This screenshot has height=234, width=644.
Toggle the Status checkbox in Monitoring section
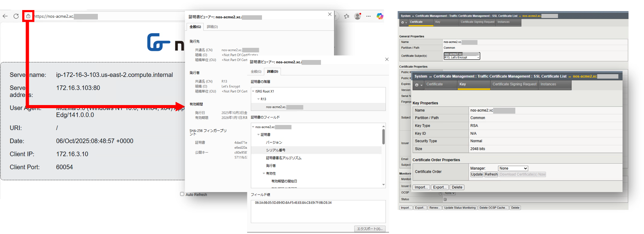point(445,199)
